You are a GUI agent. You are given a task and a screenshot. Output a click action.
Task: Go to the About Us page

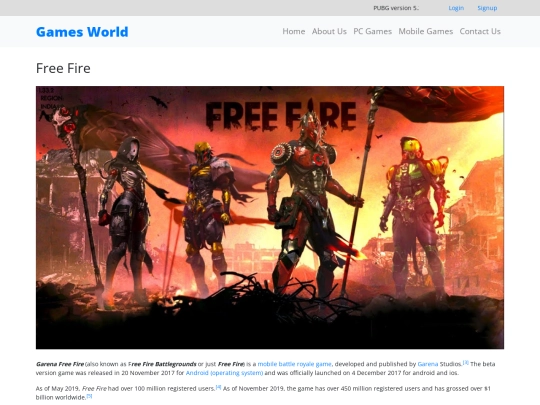pyautogui.click(x=329, y=31)
